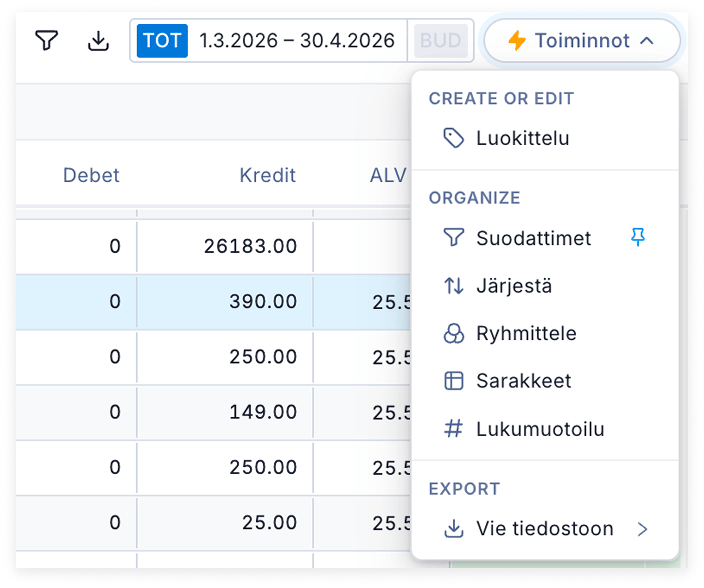Select the 25.00 Kredit cell
The image size is (704, 588).
(x=225, y=523)
